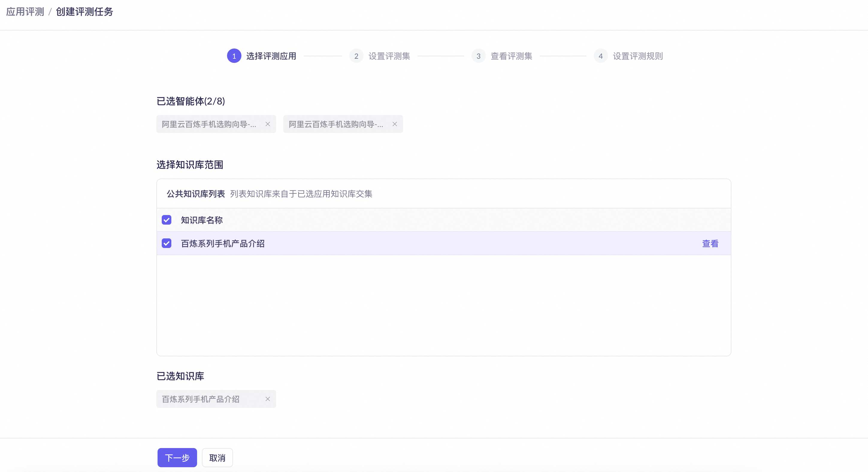The image size is (868, 472).
Task: Click the 创建评测任务 breadcrumb item
Action: pos(84,12)
